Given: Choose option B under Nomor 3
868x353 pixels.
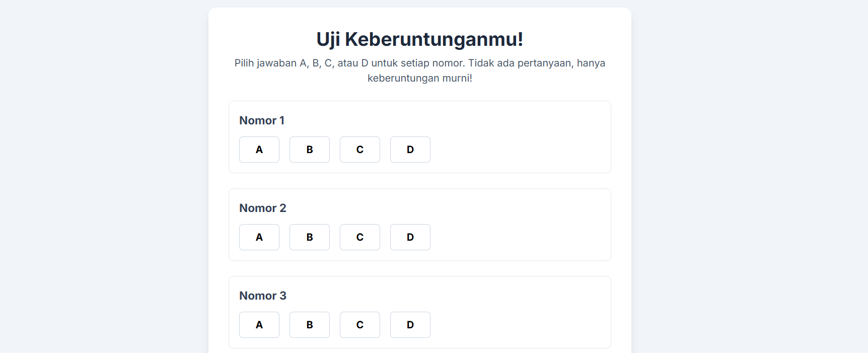Looking at the screenshot, I should [x=310, y=325].
